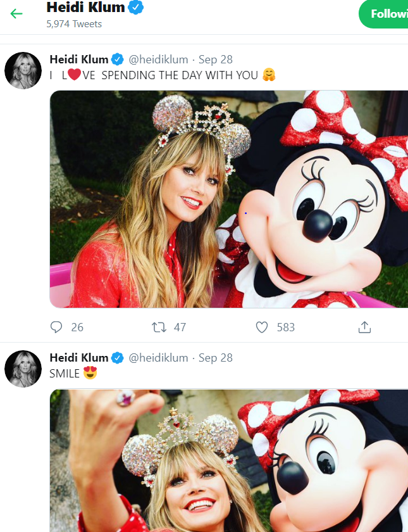The width and height of the screenshot is (408, 532).
Task: Share the first tweet via share icon
Action: 364,327
